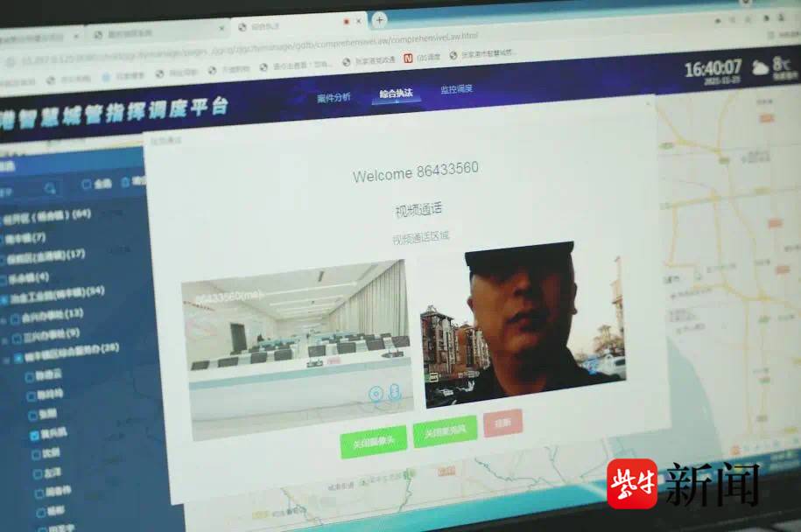The width and height of the screenshot is (801, 532).
Task: Switch to the second browser tab
Action: (x=158, y=31)
